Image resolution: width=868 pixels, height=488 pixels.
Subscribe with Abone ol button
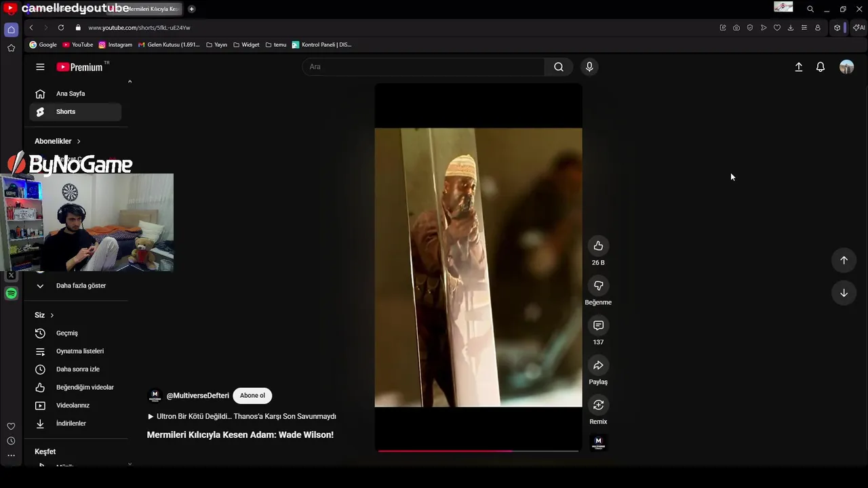click(x=252, y=396)
